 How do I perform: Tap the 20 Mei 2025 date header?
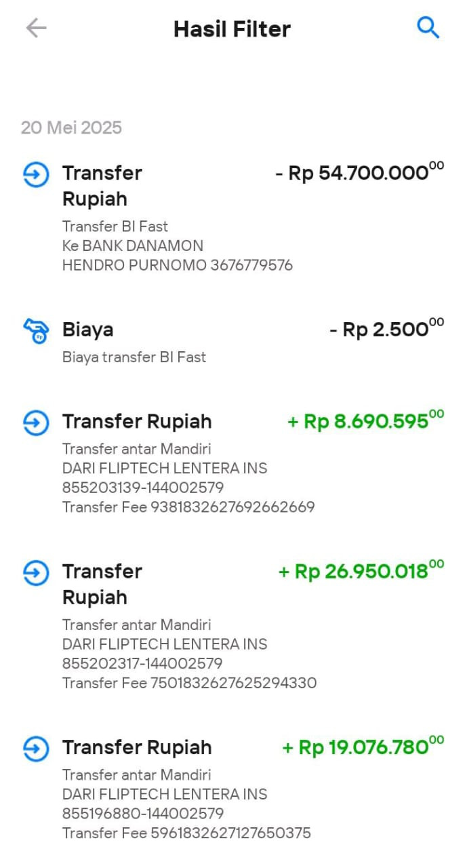pyautogui.click(x=71, y=127)
